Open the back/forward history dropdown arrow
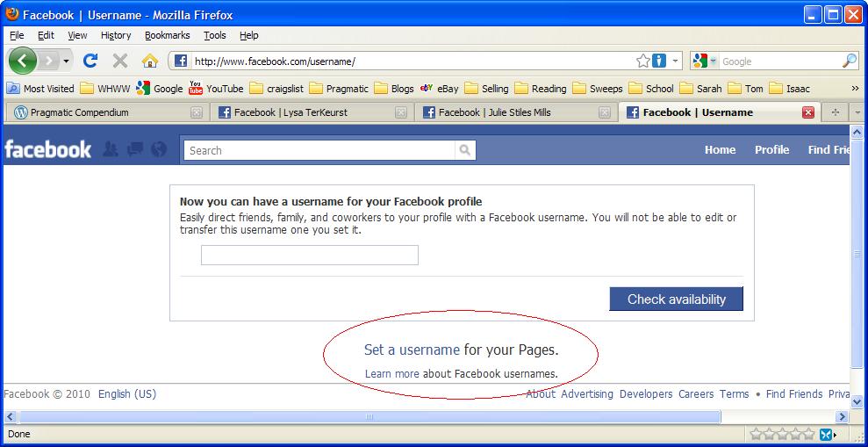868x447 pixels. coord(66,61)
